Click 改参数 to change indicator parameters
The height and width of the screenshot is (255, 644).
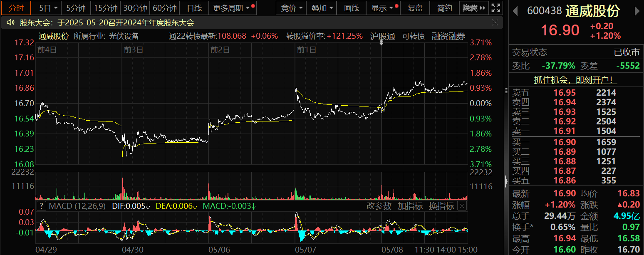coord(379,206)
